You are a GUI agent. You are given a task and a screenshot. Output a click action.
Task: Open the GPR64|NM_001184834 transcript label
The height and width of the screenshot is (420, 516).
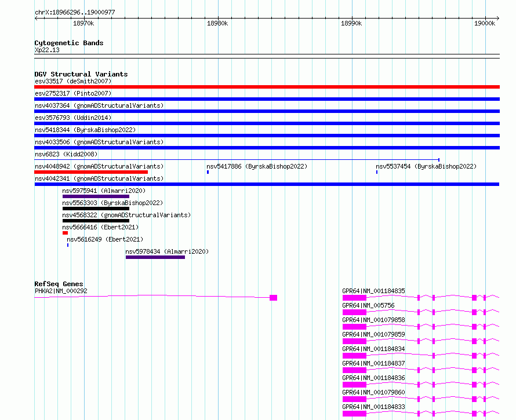373,349
